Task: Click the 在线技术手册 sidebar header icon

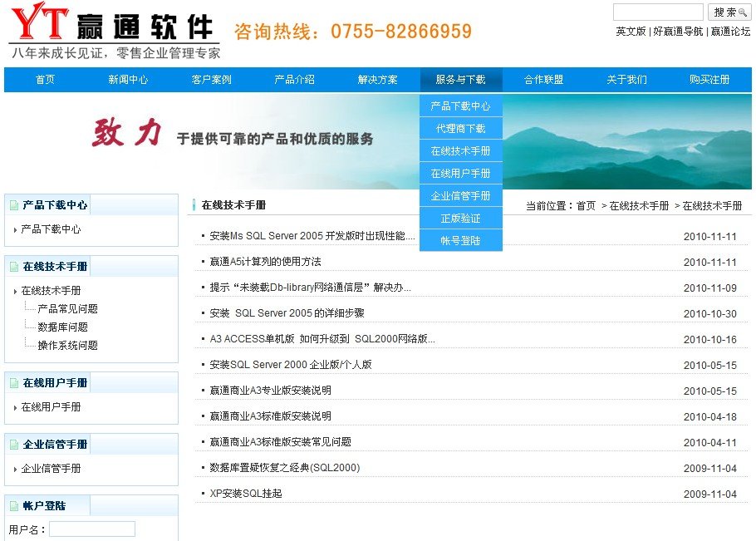Action: (13, 267)
